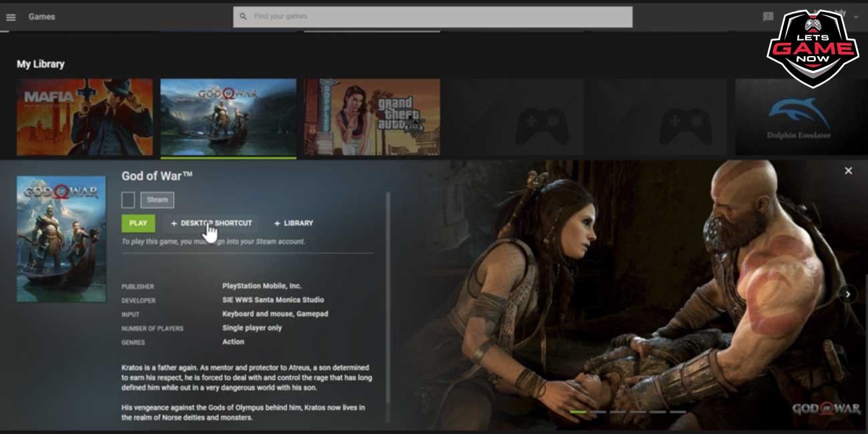Select the Games menu item
The width and height of the screenshot is (868, 434).
[42, 17]
